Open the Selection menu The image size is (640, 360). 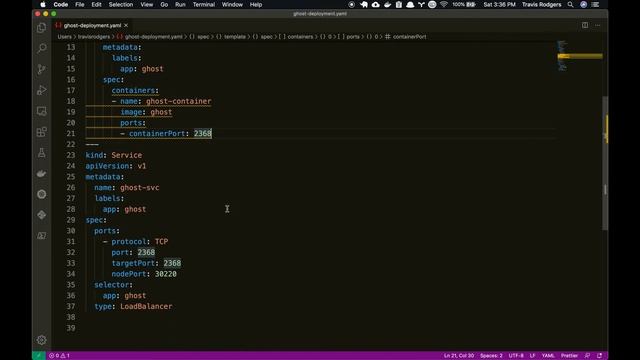121,4
